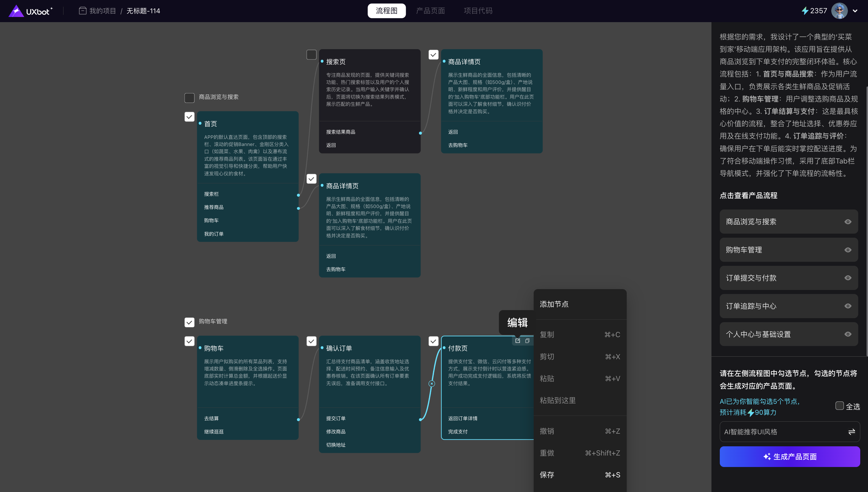Screen dimensions: 868x492
Task: Show the 购物车管理 flow via its eye icon
Action: point(848,250)
